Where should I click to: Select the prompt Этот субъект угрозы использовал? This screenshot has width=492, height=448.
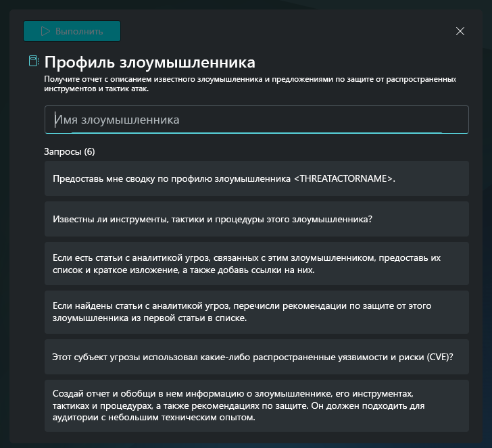coord(257,357)
